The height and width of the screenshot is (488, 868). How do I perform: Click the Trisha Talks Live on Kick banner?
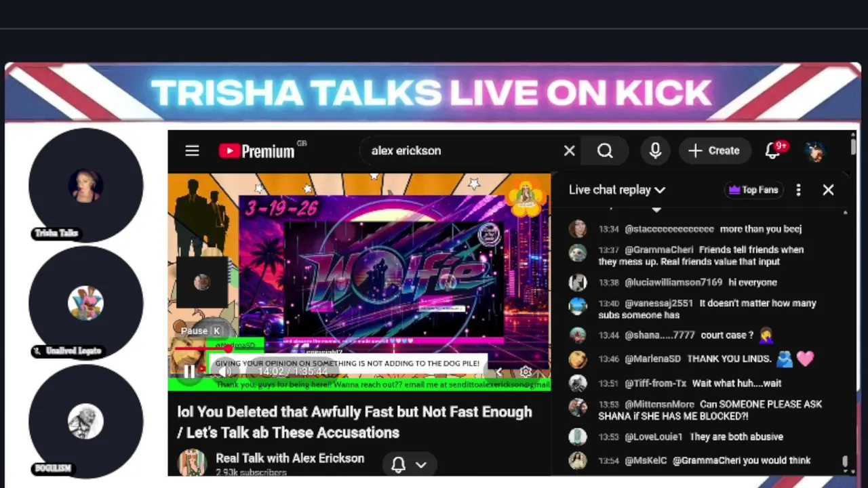pos(432,93)
